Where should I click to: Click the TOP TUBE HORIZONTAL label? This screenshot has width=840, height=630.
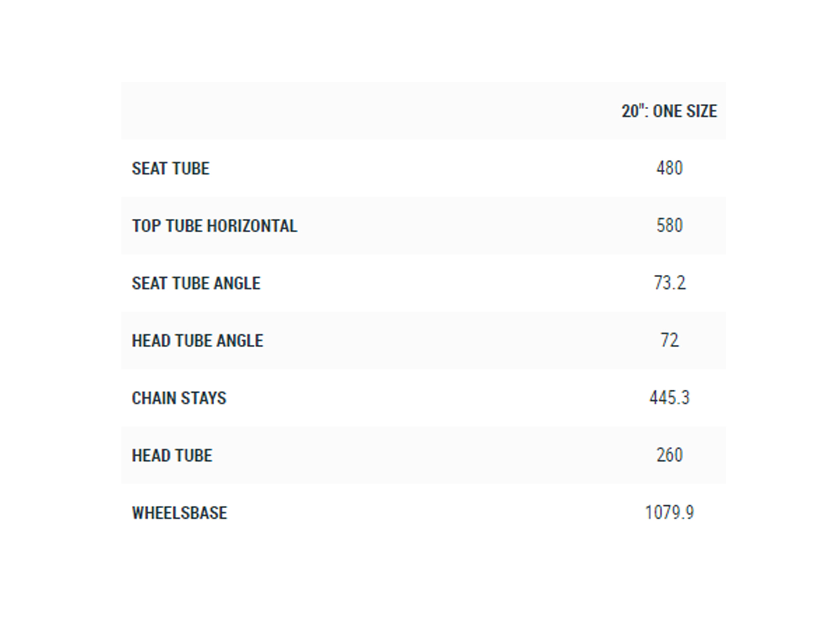point(214,226)
